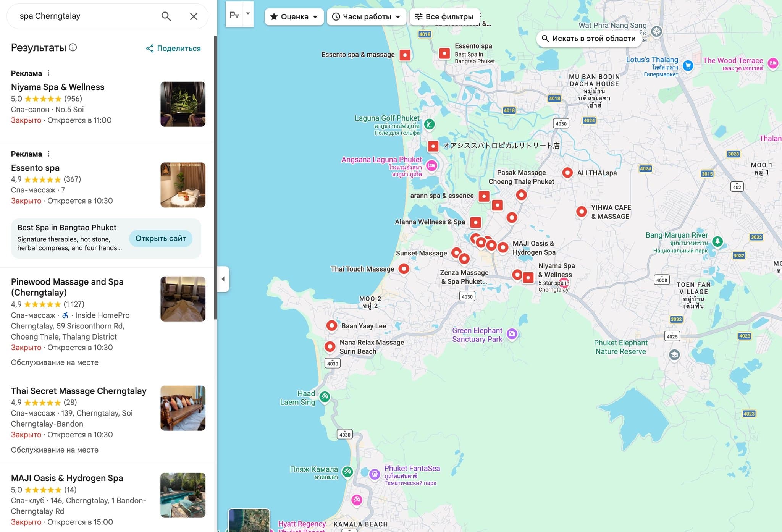Image resolution: width=782 pixels, height=532 pixels.
Task: Open MAJI Oasis & Hydrogen Spa listing
Action: pyautogui.click(x=67, y=478)
